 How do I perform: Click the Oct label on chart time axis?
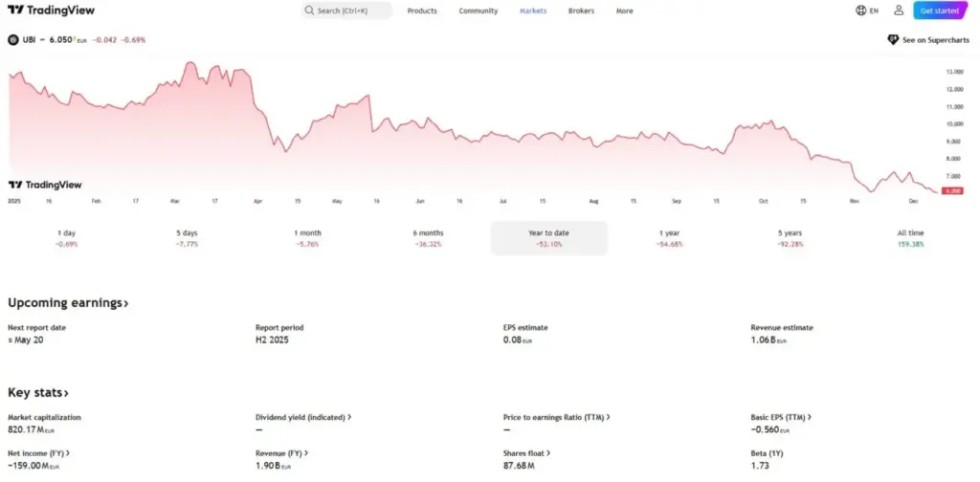(x=763, y=201)
